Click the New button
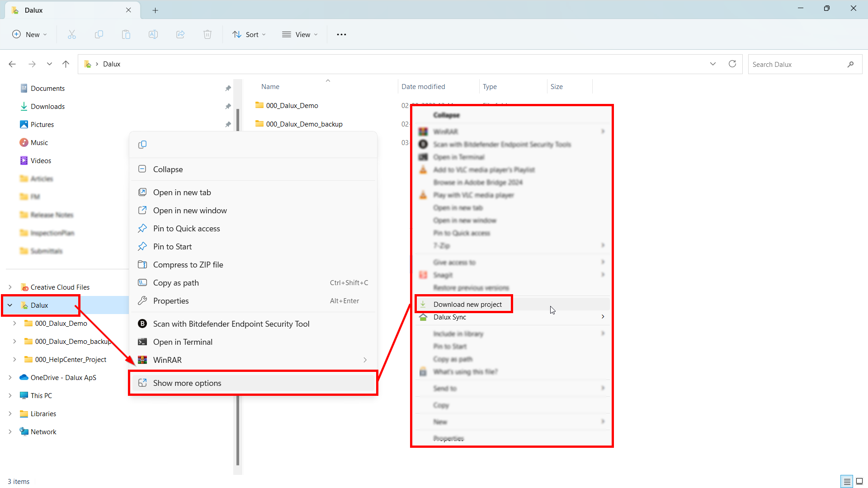The image size is (868, 488). (x=29, y=34)
